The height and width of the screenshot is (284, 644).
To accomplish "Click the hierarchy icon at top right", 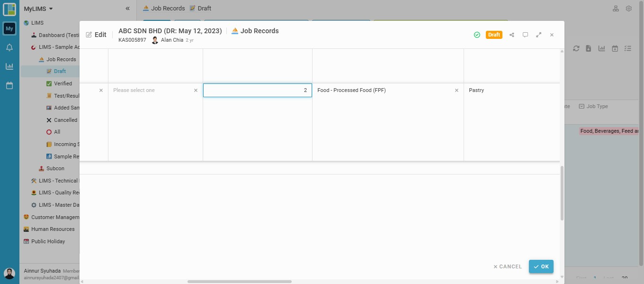I will pyautogui.click(x=616, y=9).
